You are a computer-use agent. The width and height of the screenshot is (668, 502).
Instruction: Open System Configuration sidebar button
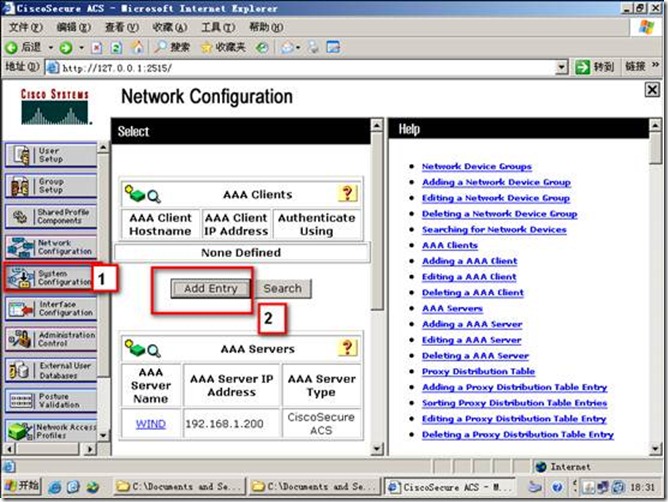point(49,277)
